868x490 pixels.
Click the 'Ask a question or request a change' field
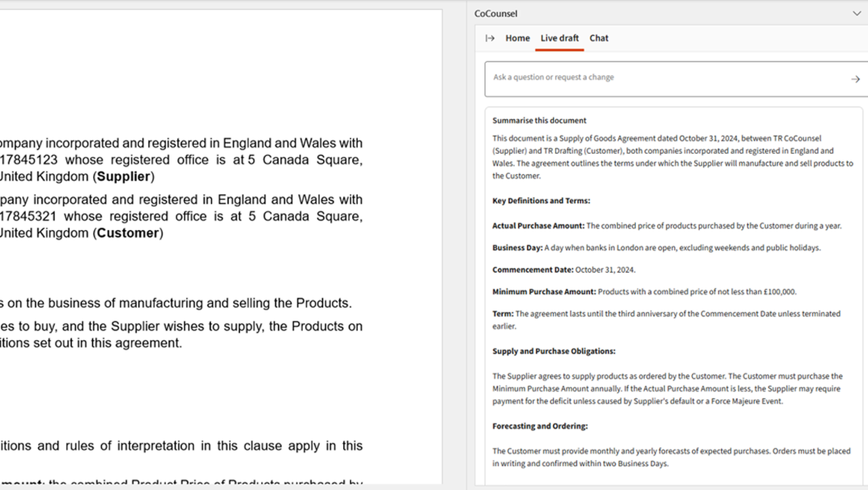click(x=675, y=79)
